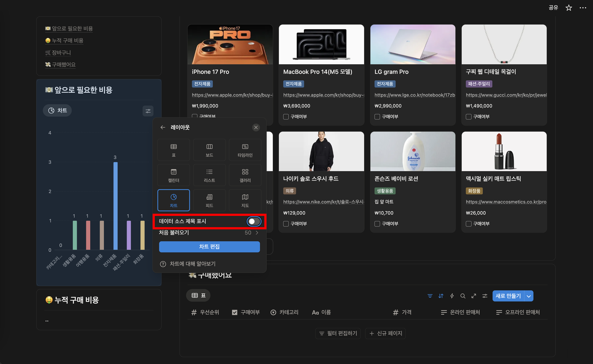Click the back arrow in 레이아웃 panel
Image resolution: width=593 pixels, height=364 pixels.
163,127
